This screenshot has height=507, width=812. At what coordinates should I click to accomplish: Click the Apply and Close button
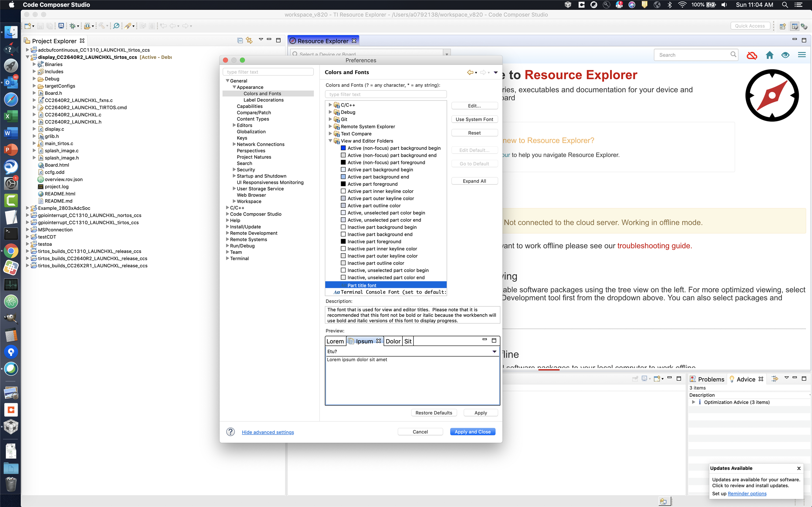(x=472, y=432)
